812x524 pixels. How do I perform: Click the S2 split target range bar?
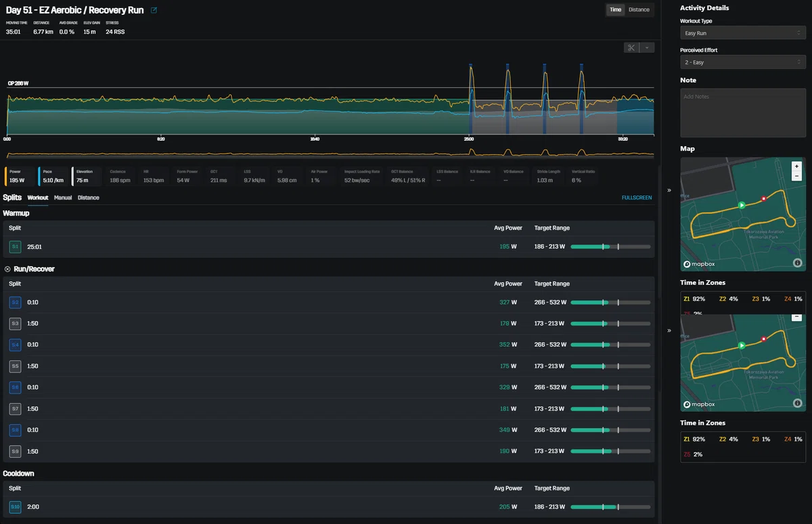coord(610,302)
